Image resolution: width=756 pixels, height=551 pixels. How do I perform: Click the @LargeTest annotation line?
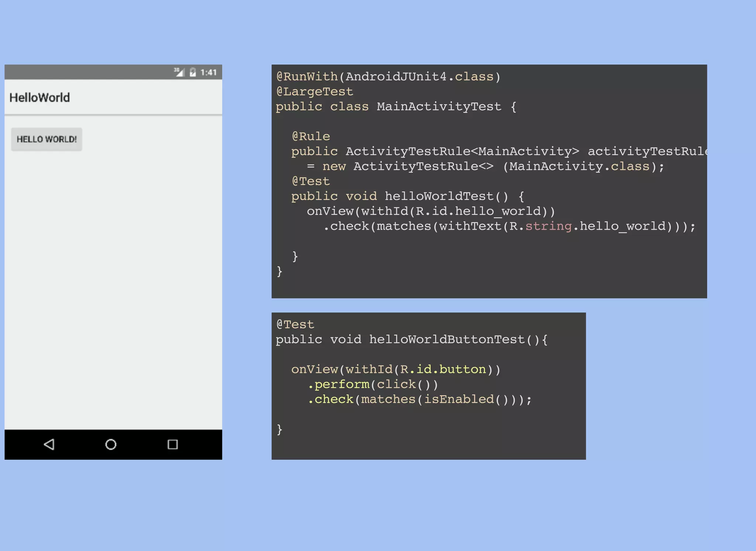315,91
